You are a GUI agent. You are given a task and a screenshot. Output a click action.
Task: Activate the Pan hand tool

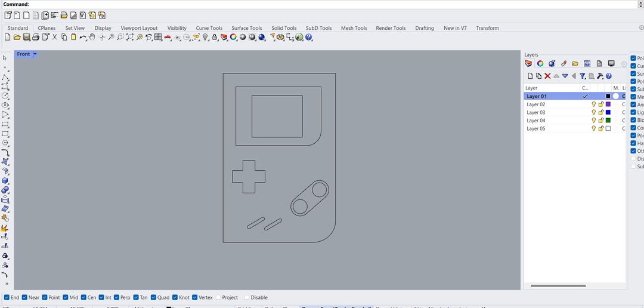pos(92,38)
